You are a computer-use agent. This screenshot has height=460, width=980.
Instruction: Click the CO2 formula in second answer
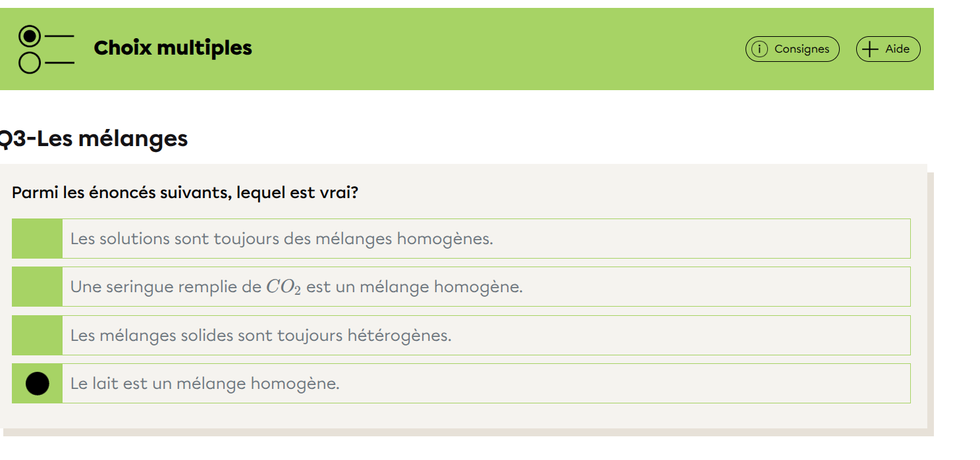click(283, 288)
